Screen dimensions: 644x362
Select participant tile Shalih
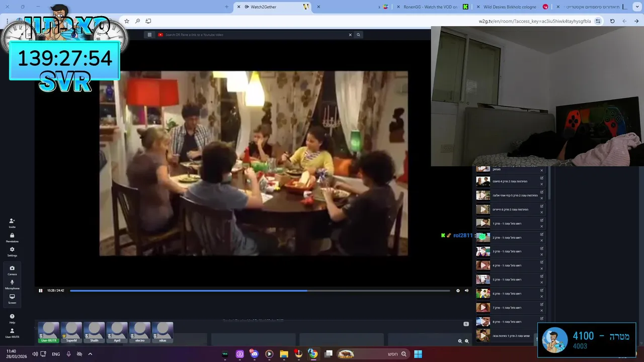click(x=94, y=333)
